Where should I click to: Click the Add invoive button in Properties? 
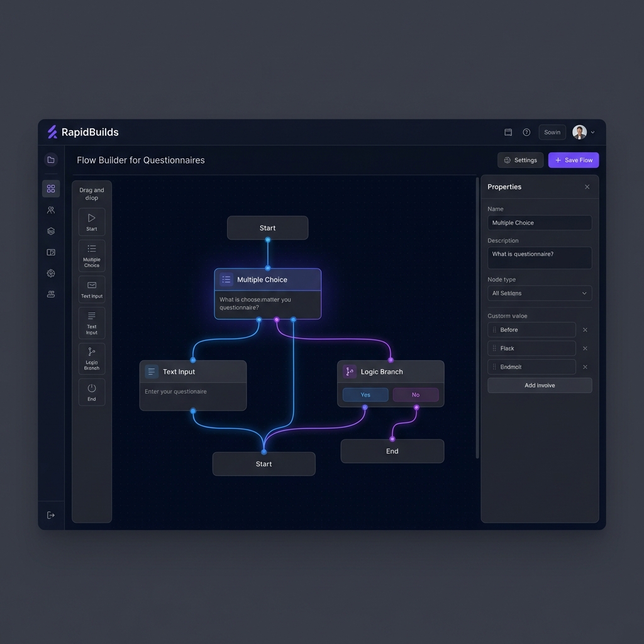[539, 385]
